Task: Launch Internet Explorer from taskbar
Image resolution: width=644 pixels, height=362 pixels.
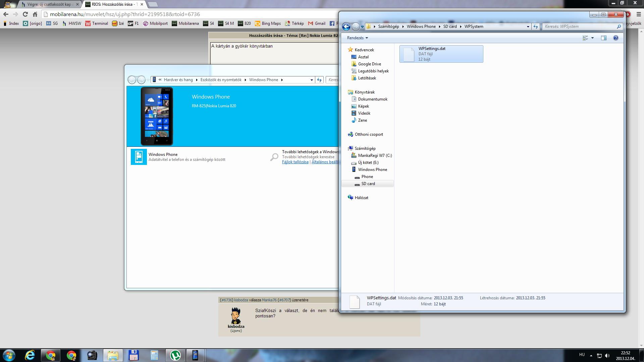Action: pos(30,355)
